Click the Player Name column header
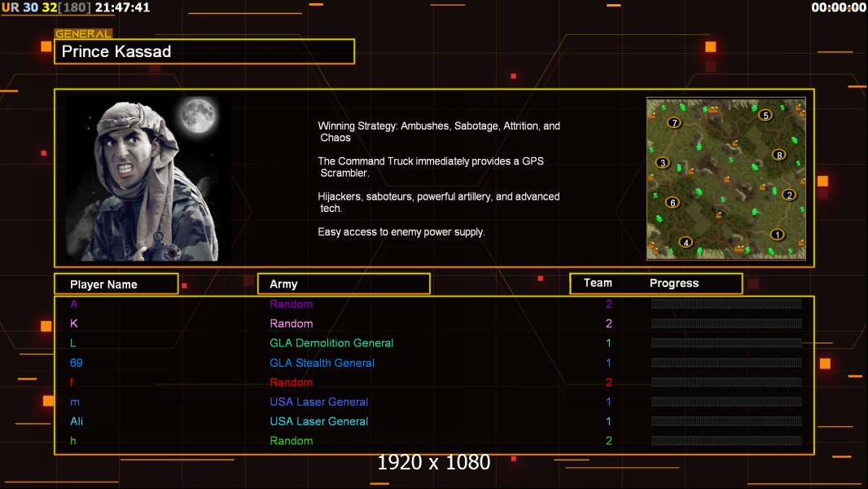 point(116,284)
